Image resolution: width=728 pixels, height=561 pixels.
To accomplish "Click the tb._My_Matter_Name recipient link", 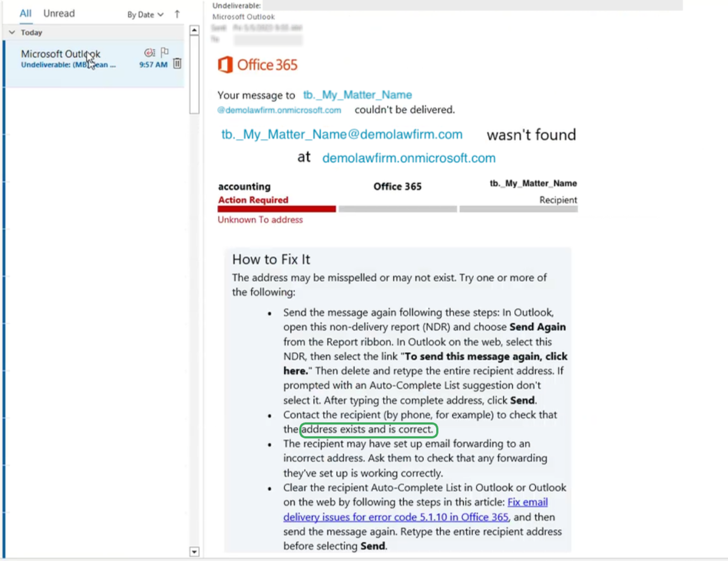I will (357, 95).
